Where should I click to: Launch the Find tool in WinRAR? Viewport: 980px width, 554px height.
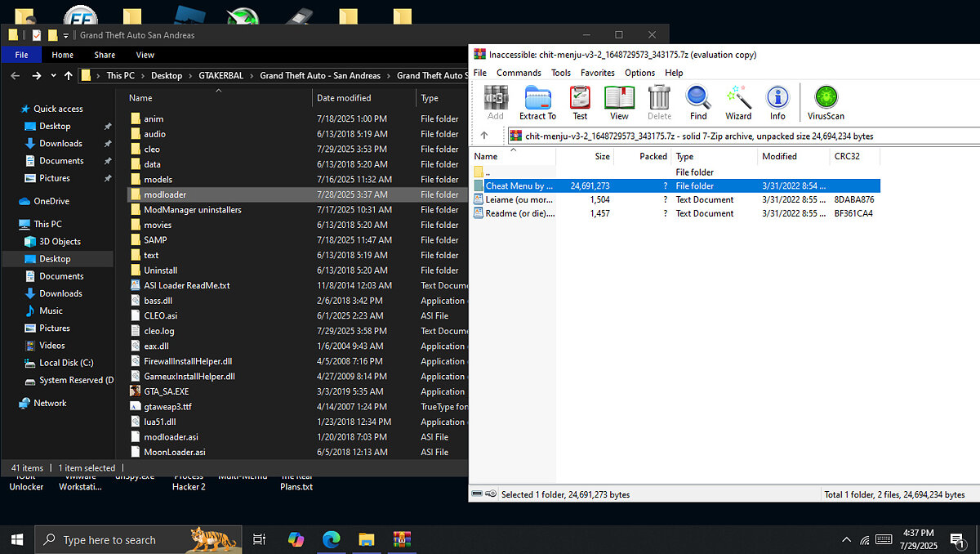pos(698,102)
